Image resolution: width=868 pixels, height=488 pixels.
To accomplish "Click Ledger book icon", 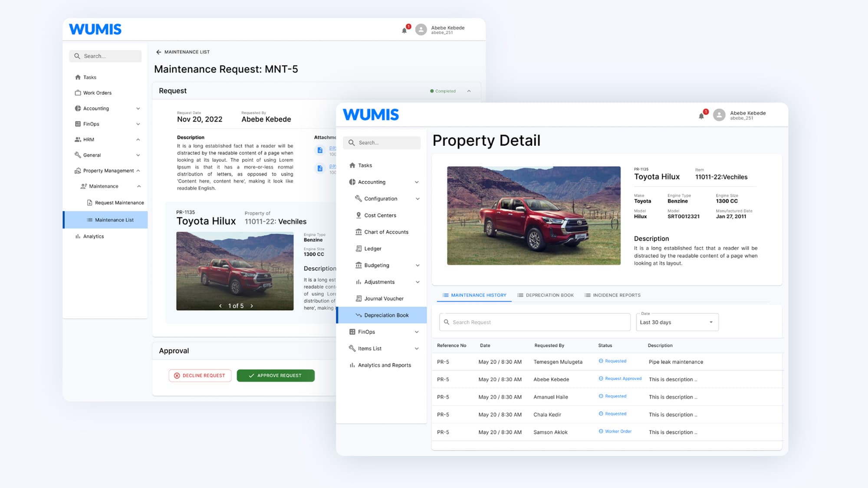I will 358,249.
